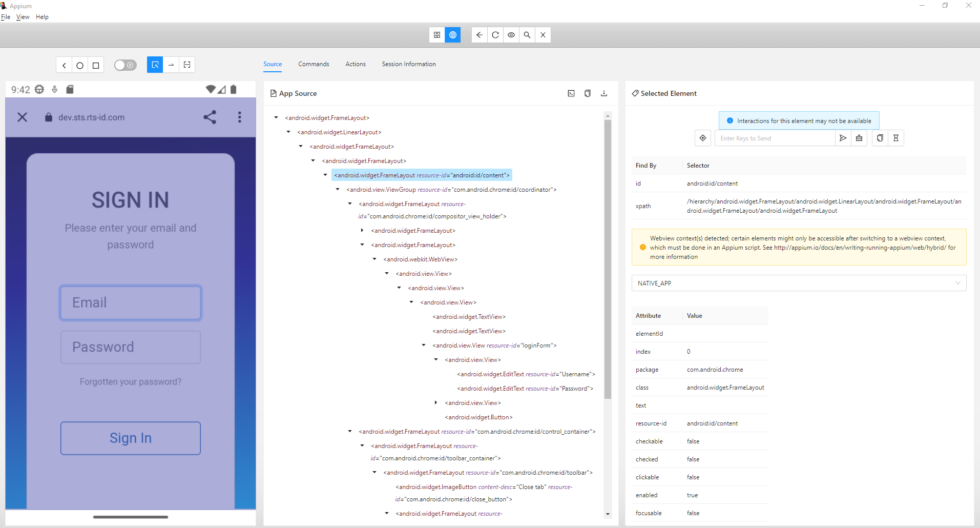Click the refresh source and screenshot icon
Screen dimensions: 980x528
click(495, 35)
